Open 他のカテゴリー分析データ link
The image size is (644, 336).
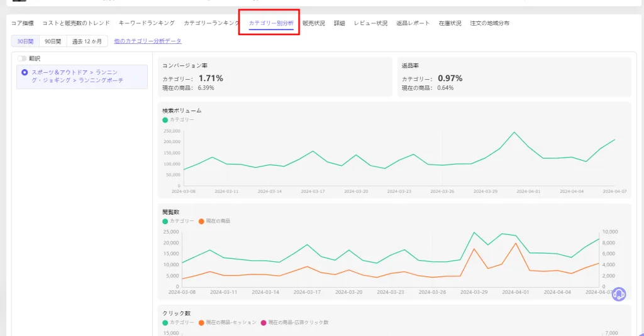148,41
